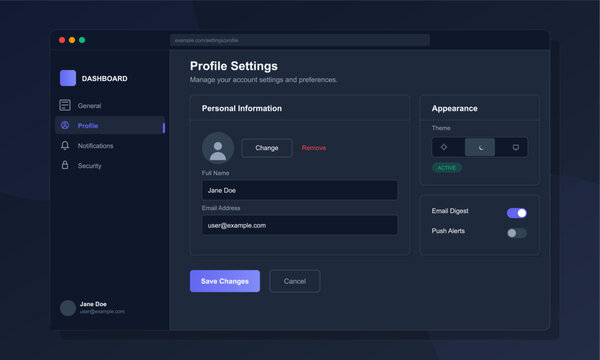Click the yellow window minimize dot
The height and width of the screenshot is (360, 600).
point(72,40)
